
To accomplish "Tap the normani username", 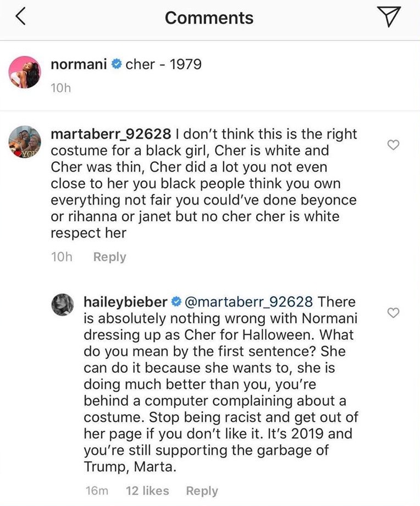I will (x=79, y=64).
